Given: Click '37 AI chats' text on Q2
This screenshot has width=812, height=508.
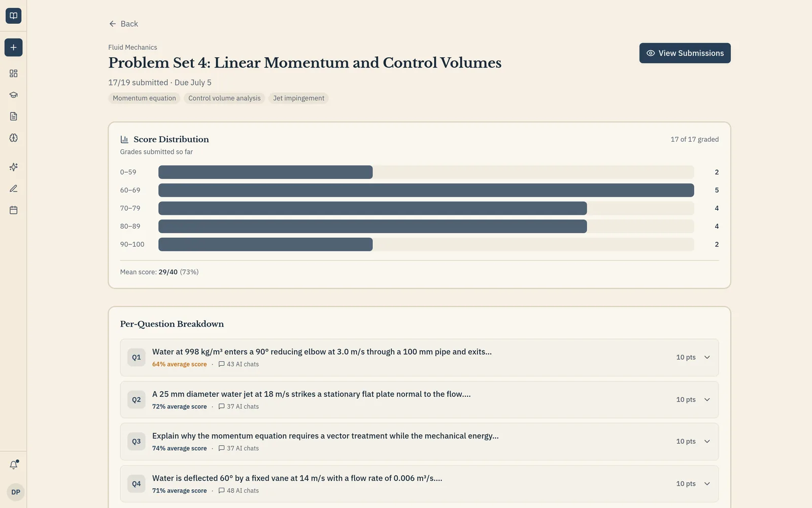Looking at the screenshot, I should click(x=243, y=406).
